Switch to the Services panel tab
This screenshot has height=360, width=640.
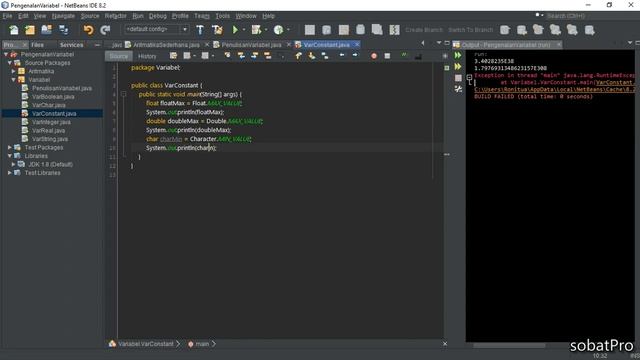coord(71,45)
